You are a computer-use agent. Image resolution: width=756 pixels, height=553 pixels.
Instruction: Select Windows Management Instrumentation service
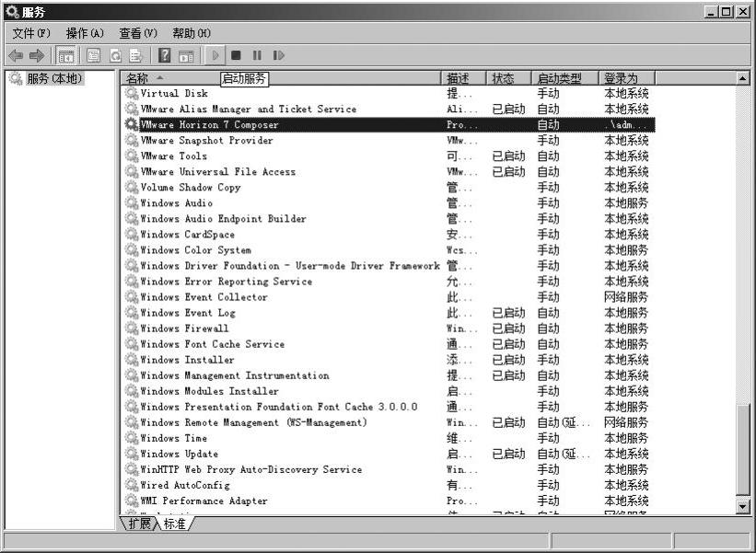pos(390,375)
